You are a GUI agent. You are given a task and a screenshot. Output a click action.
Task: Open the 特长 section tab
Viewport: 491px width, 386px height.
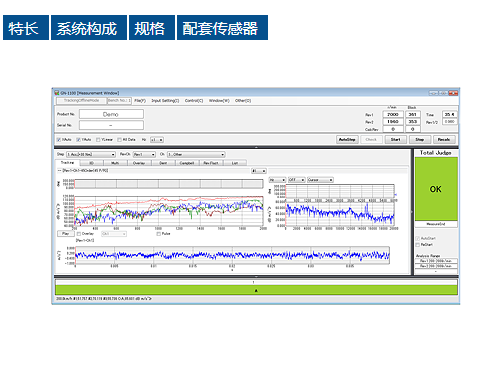tap(26, 28)
